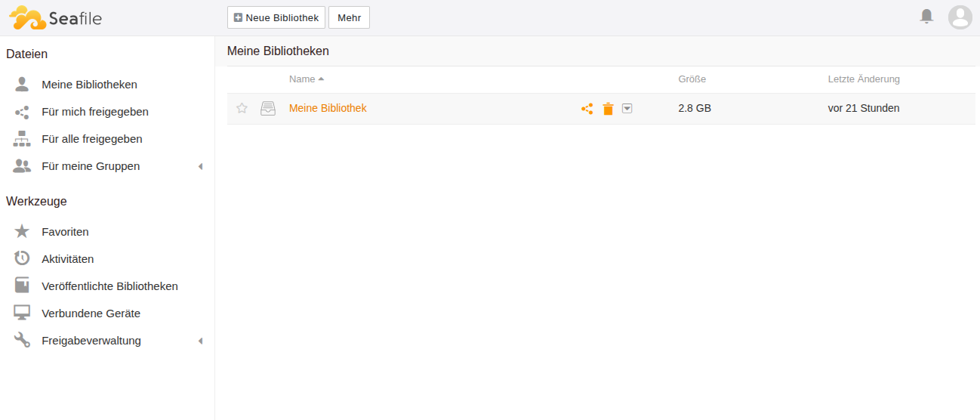Open more operations dropdown for Meine Bibliothek
This screenshot has width=980, height=420.
627,109
